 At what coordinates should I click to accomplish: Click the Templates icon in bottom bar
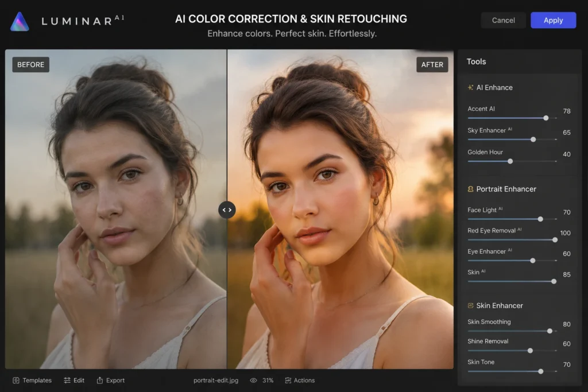point(16,381)
